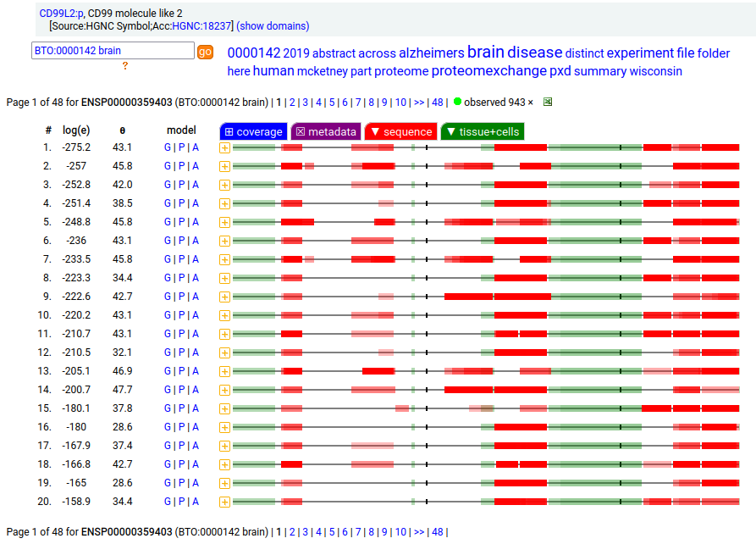This screenshot has height=544, width=756.
Task: Expand row 11 plus icon (log(e) -210.7)
Action: tap(224, 335)
